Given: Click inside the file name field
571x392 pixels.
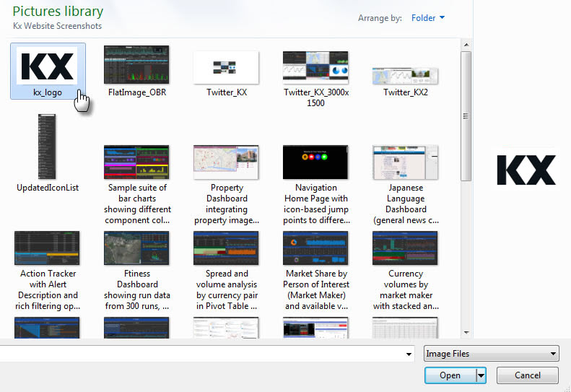Looking at the screenshot, I should [x=202, y=354].
